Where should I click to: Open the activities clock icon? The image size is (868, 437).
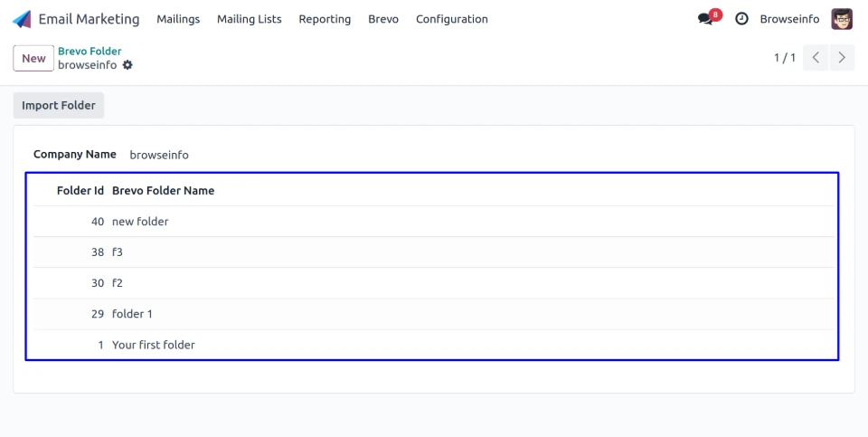click(x=741, y=19)
